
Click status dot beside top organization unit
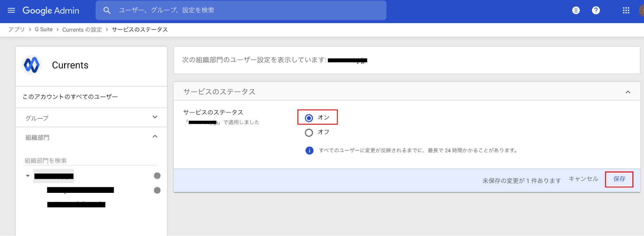coord(157,176)
